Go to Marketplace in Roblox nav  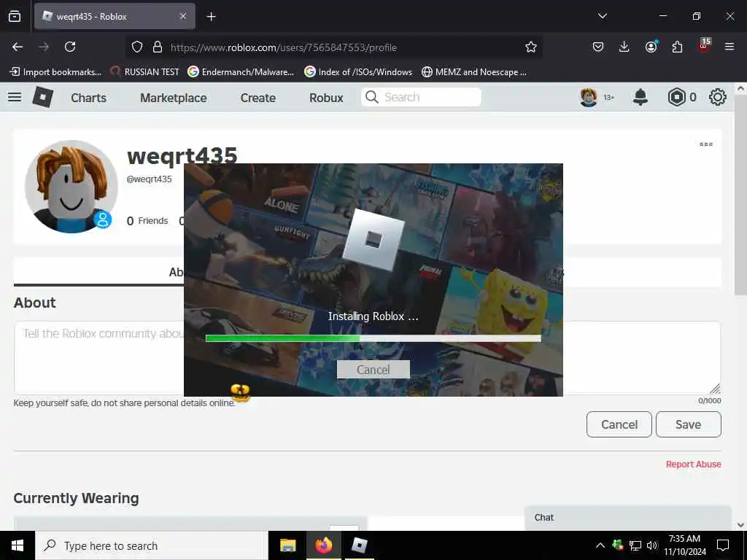point(174,98)
